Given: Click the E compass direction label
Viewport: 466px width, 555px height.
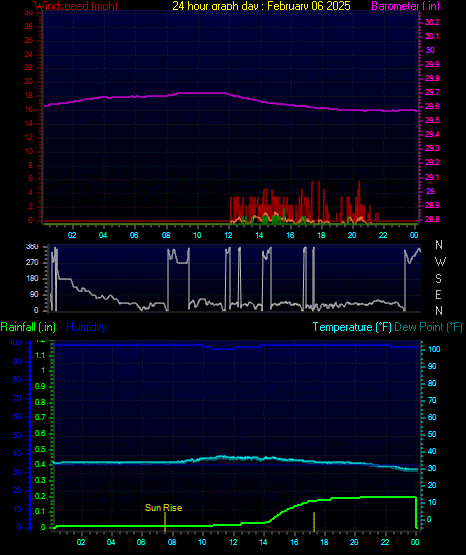Looking at the screenshot, I should coord(438,294).
